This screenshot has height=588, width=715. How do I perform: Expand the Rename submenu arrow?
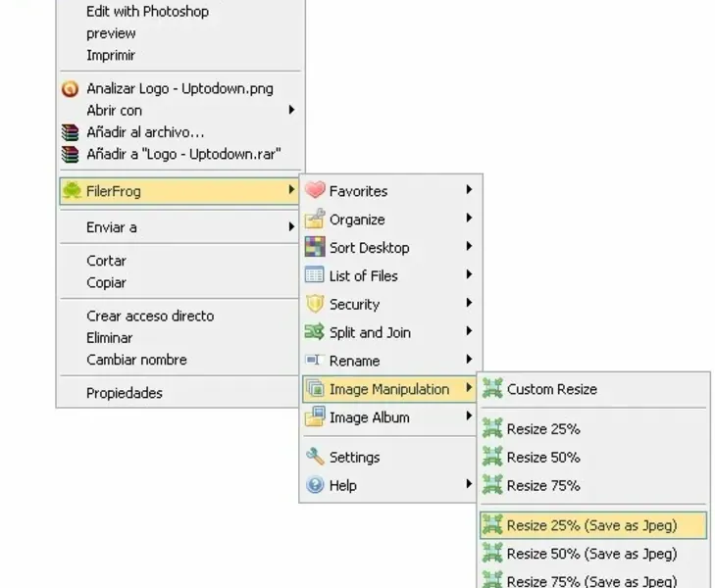(470, 361)
